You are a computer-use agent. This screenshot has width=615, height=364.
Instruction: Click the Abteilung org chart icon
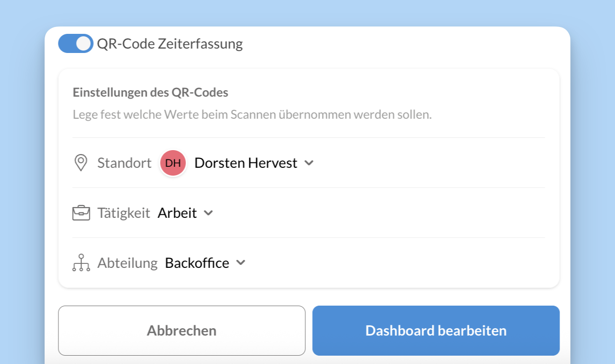coord(81,263)
